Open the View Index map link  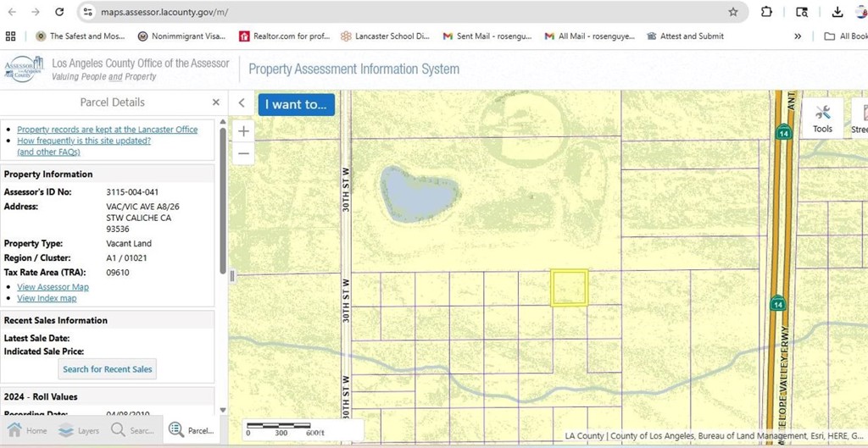pyautogui.click(x=47, y=298)
